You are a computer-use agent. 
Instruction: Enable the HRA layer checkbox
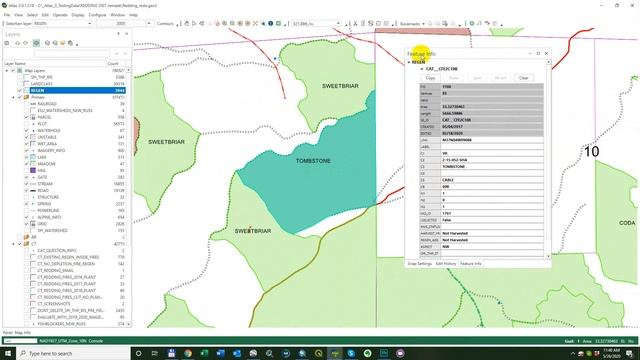27,170
